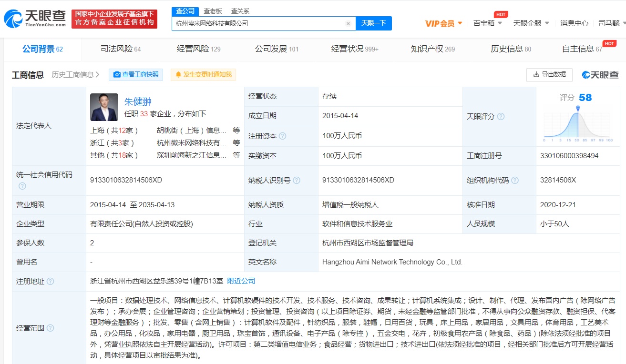Screen dimensions: 626x364
Task: Click the 存续 operating status value
Action: coord(329,96)
